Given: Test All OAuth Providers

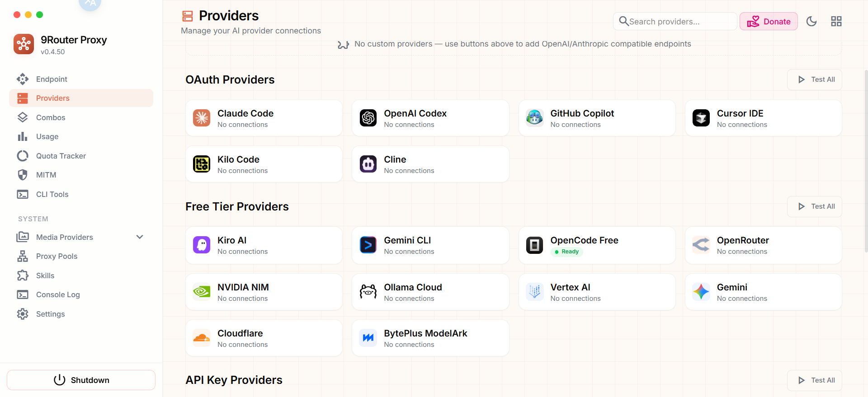Looking at the screenshot, I should 815,79.
